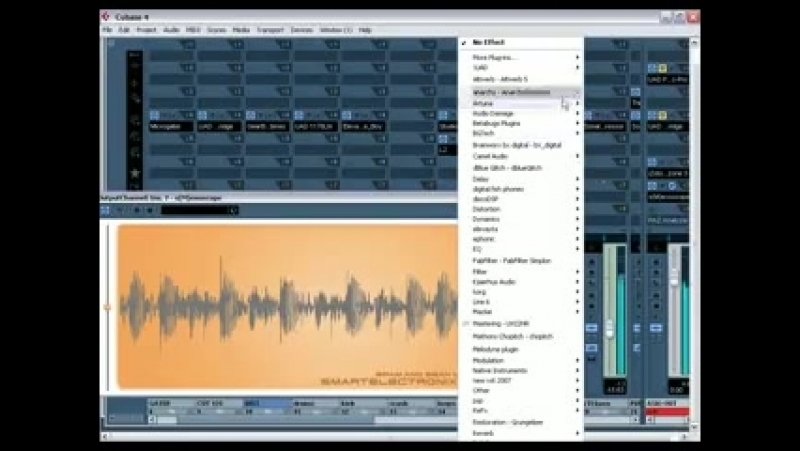Screen dimensions: 800x451
Task: Click the plugin preset name field
Action: pos(195,210)
